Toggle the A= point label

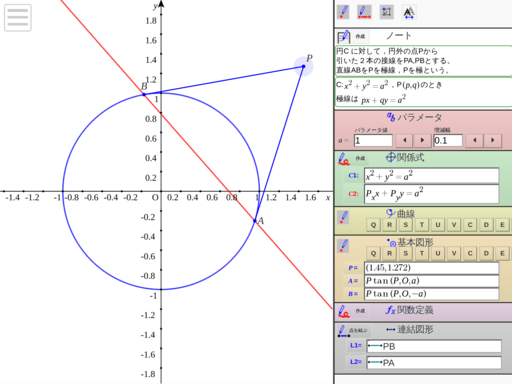tap(353, 281)
